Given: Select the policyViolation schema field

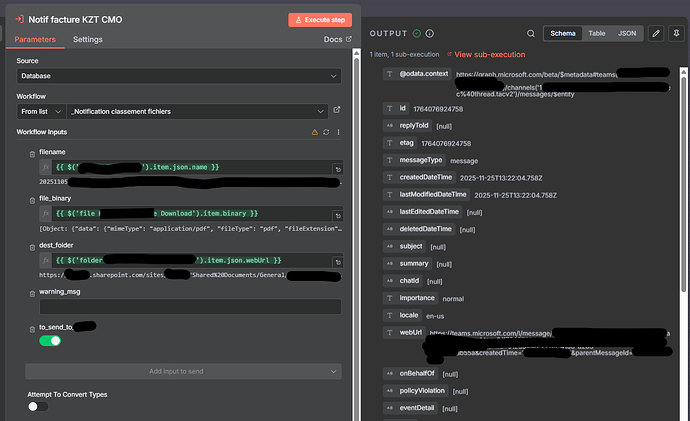Looking at the screenshot, I should pos(415,391).
